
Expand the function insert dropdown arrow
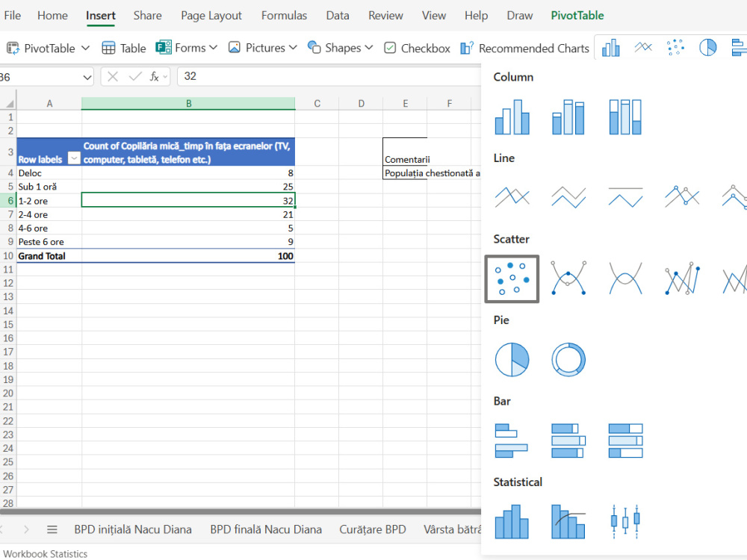pyautogui.click(x=165, y=77)
